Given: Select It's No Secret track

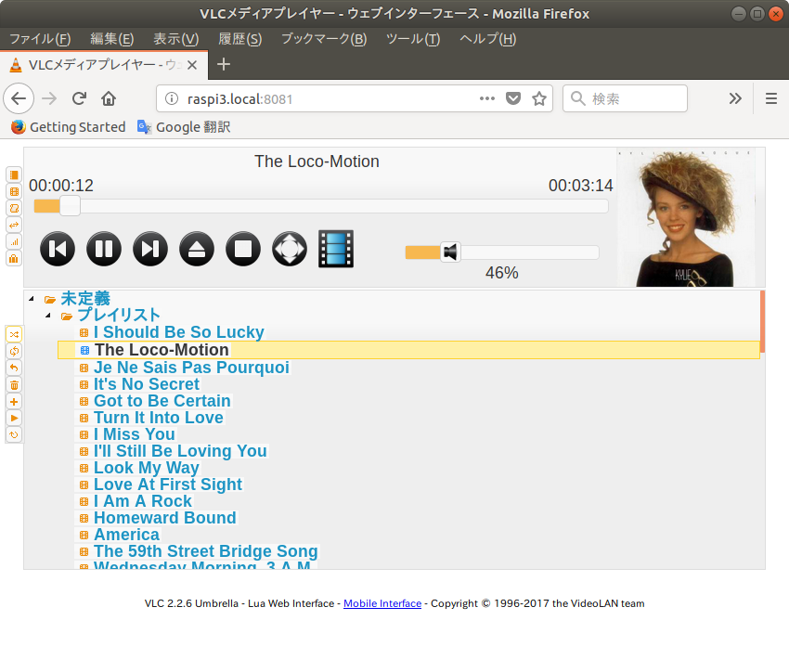Looking at the screenshot, I should click(147, 384).
